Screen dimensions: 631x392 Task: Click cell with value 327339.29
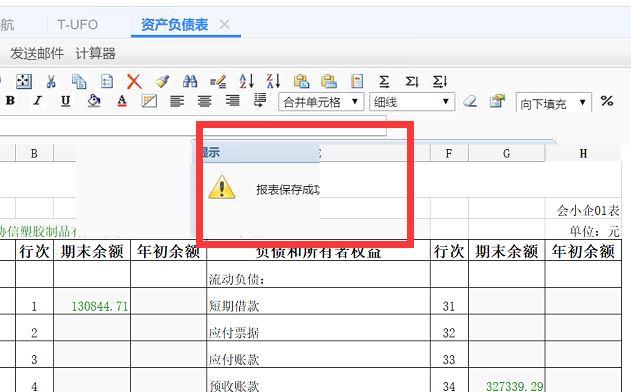[507, 381]
